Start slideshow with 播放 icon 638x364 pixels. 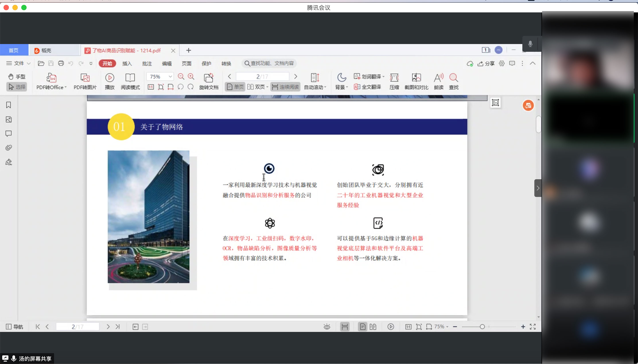109,78
